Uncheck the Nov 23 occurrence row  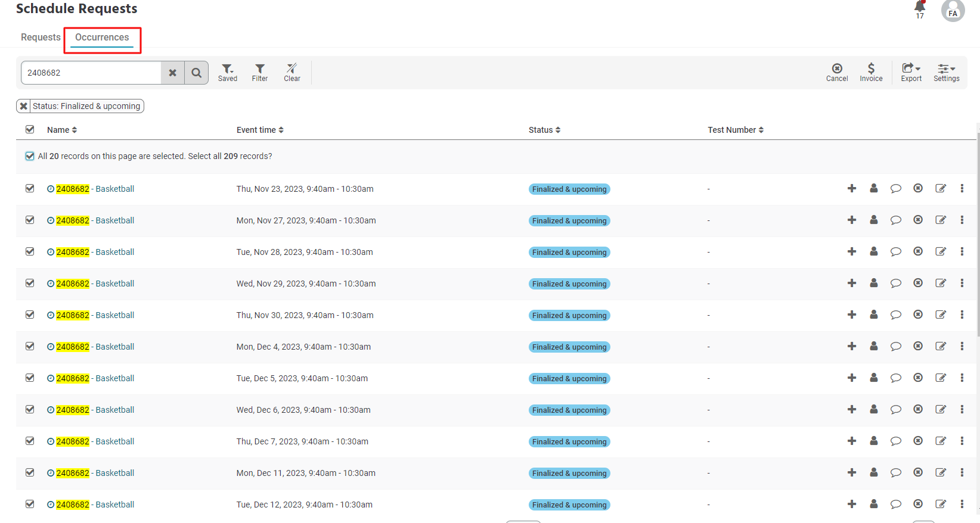30,189
